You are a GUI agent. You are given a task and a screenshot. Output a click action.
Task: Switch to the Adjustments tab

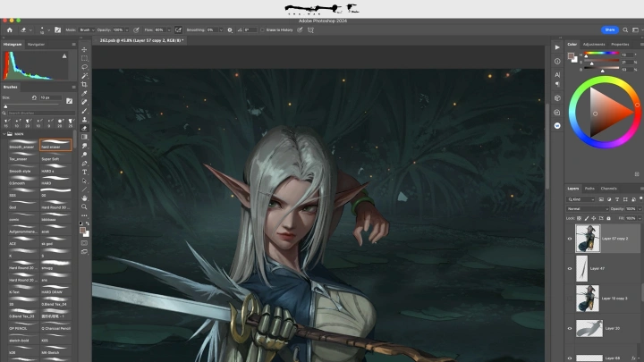point(594,45)
